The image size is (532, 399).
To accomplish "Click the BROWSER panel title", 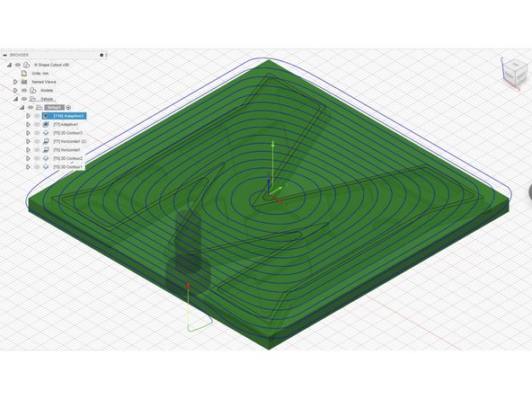I will click(x=20, y=55).
